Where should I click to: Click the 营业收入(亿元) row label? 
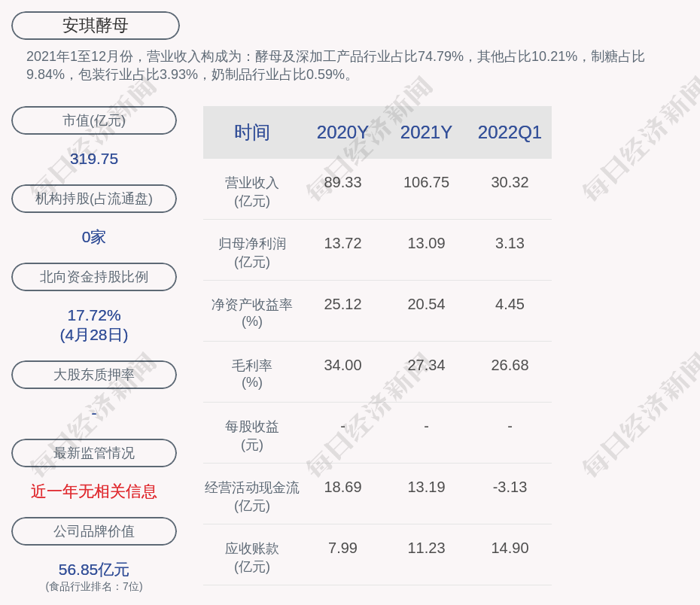(252, 191)
